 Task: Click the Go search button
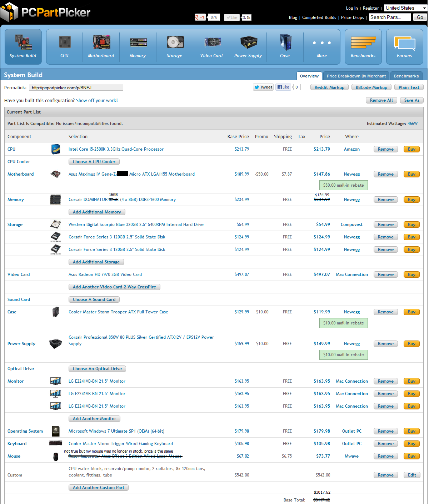pos(420,17)
